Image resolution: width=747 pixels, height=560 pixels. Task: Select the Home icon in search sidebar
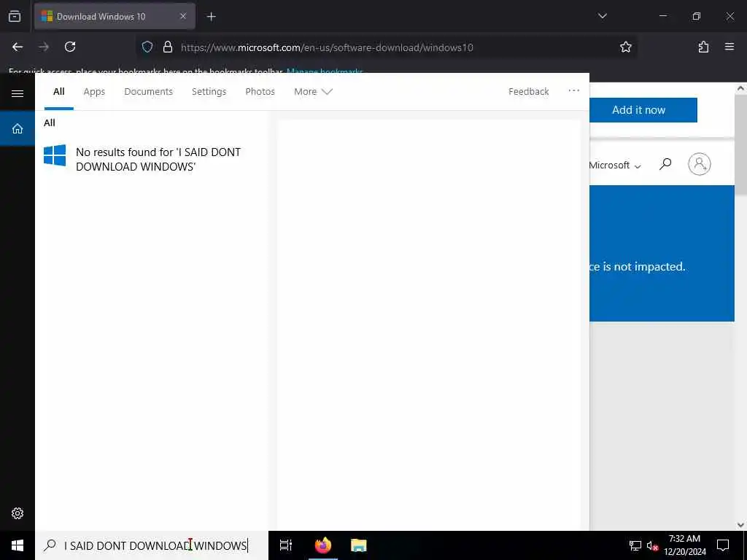18,128
